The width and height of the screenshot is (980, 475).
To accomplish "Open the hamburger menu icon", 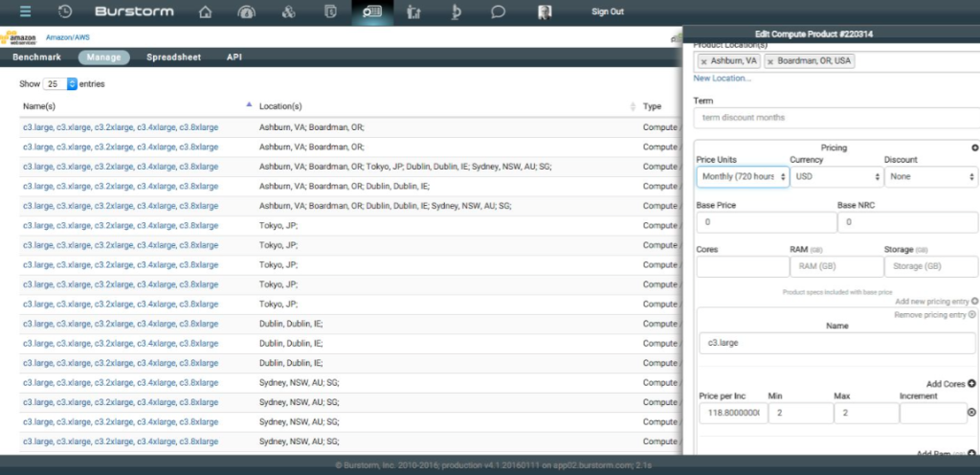I will tap(26, 11).
